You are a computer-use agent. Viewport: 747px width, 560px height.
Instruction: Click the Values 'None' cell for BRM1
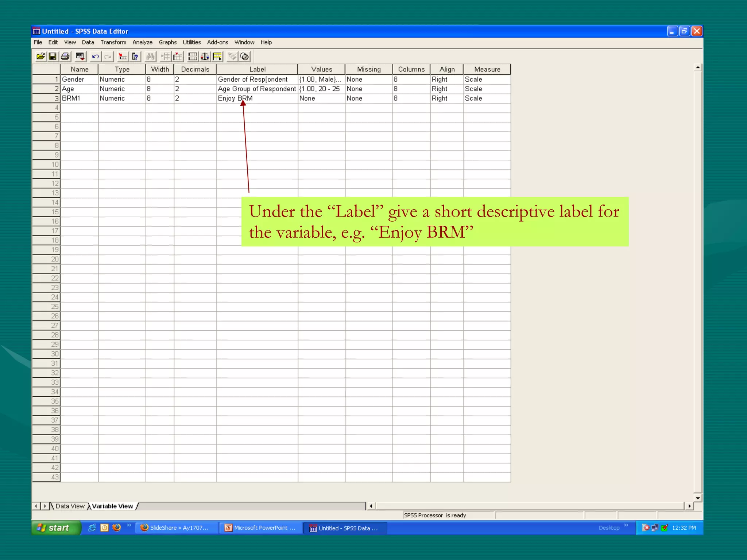pos(321,98)
